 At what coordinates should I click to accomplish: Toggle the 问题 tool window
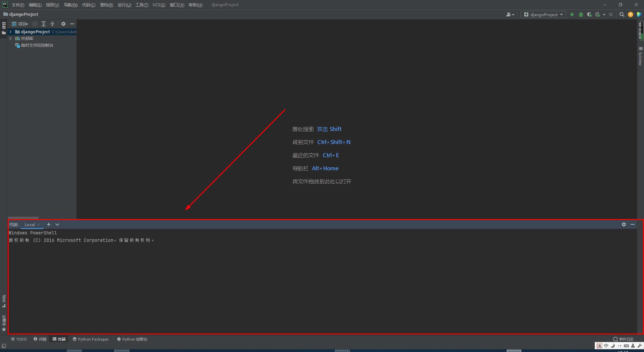tap(40, 339)
